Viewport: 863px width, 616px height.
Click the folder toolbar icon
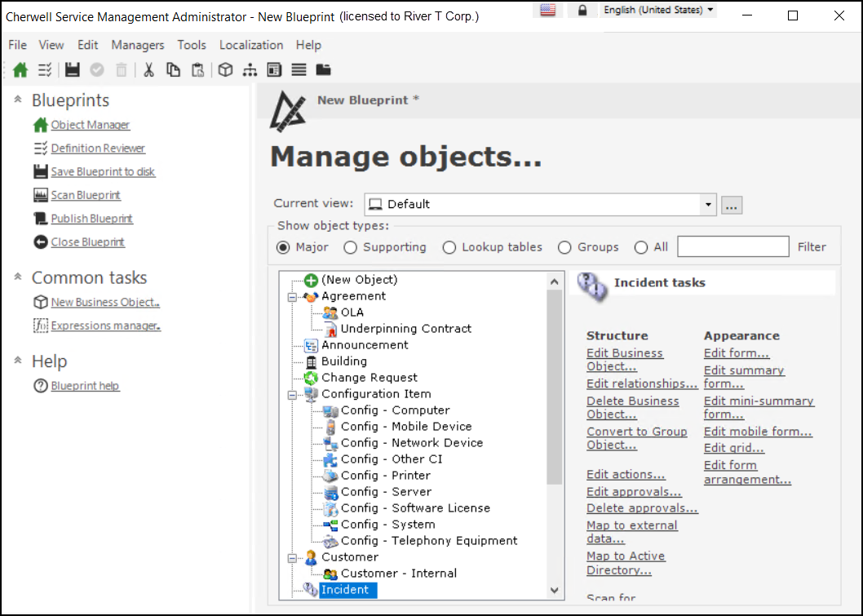click(324, 70)
